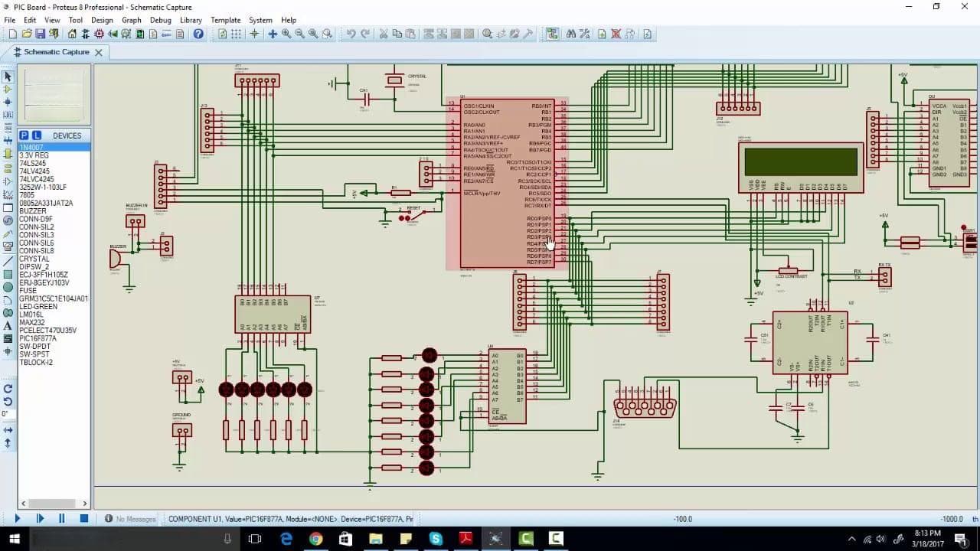Select the 2D graphics line tool
The height and width of the screenshot is (551, 980).
pos(8,260)
